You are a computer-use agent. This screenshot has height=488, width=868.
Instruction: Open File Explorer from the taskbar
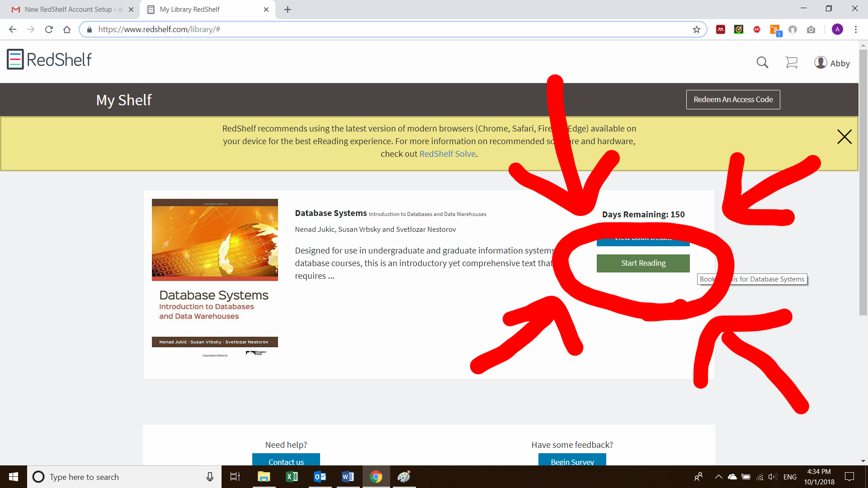click(x=264, y=477)
